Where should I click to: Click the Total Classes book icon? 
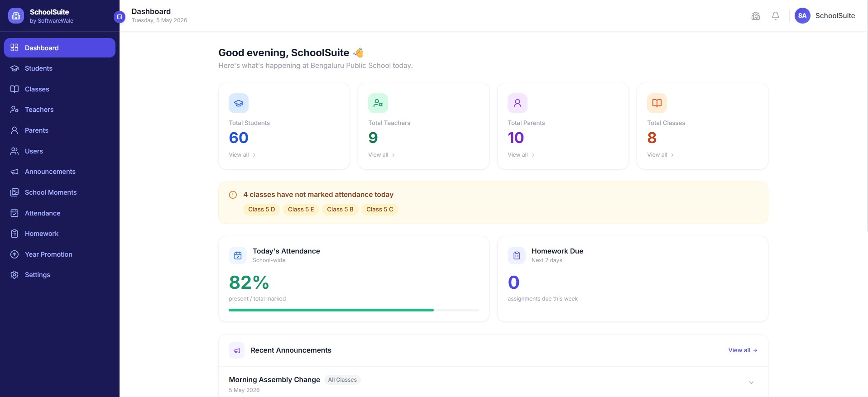[657, 103]
